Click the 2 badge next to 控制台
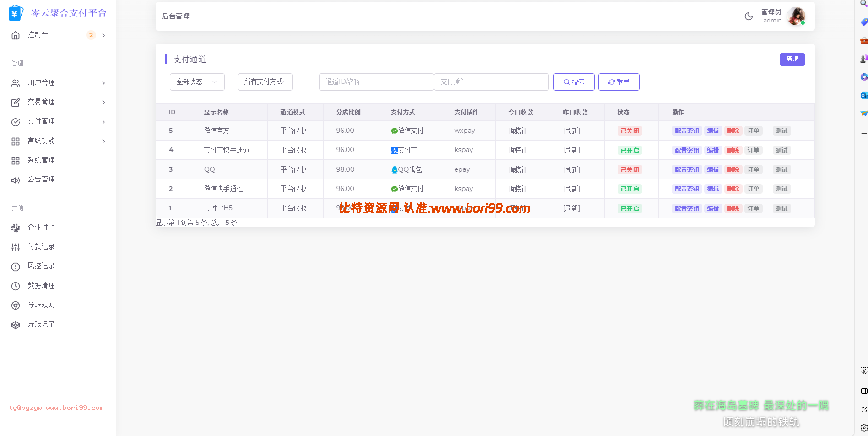 91,35
